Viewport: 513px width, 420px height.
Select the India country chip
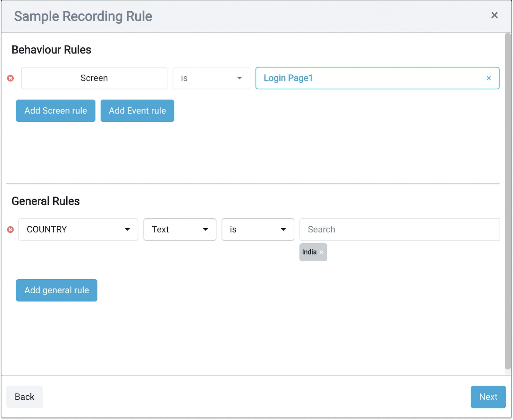click(x=309, y=252)
